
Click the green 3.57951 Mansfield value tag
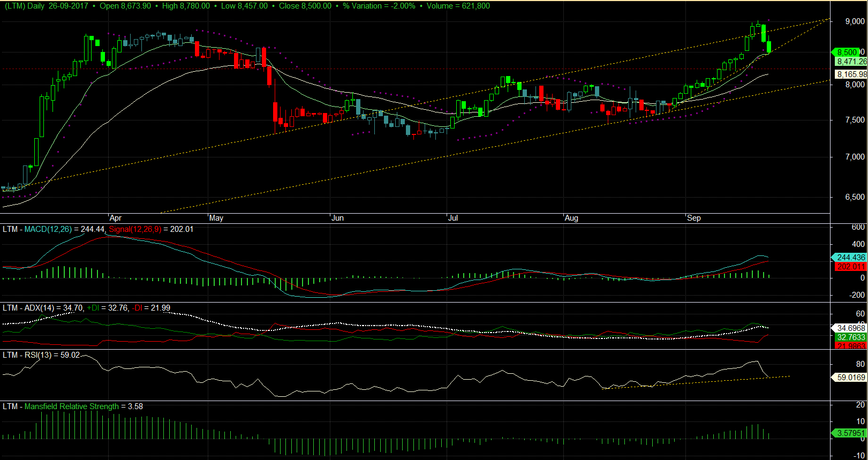pos(850,433)
